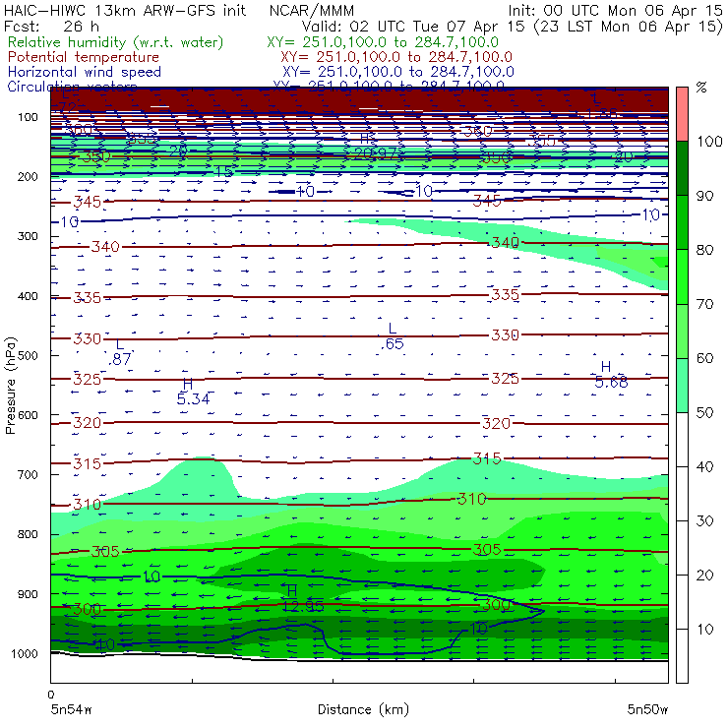Click the "600" pressure axis tick label
This screenshot has height=728, width=728.
(x=28, y=415)
